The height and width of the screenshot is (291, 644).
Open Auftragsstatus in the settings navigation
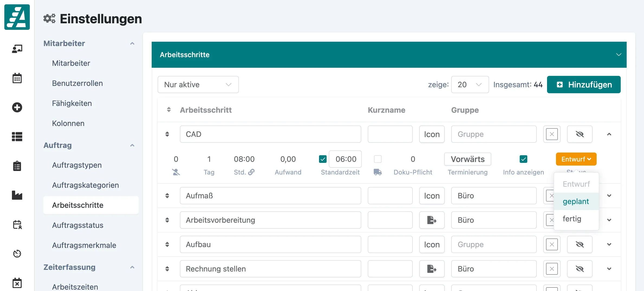click(77, 225)
